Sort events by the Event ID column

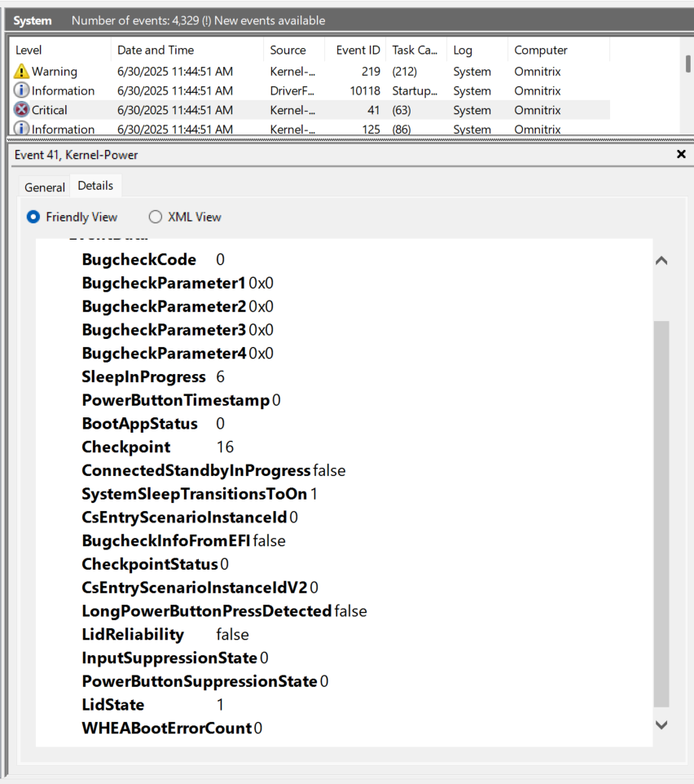point(357,49)
